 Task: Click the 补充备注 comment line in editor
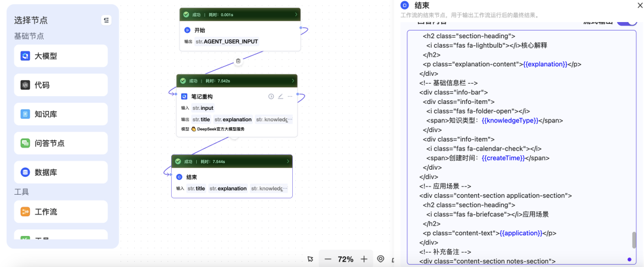point(445,252)
